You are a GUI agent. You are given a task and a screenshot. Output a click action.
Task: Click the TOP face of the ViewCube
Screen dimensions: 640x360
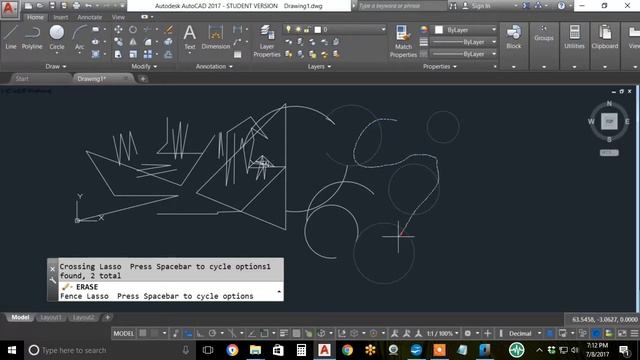(x=609, y=121)
